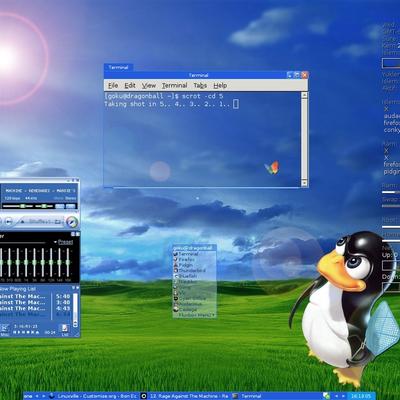Open the equalizer Preset dropdown
Viewport: 400px width, 400px height.
pyautogui.click(x=63, y=242)
